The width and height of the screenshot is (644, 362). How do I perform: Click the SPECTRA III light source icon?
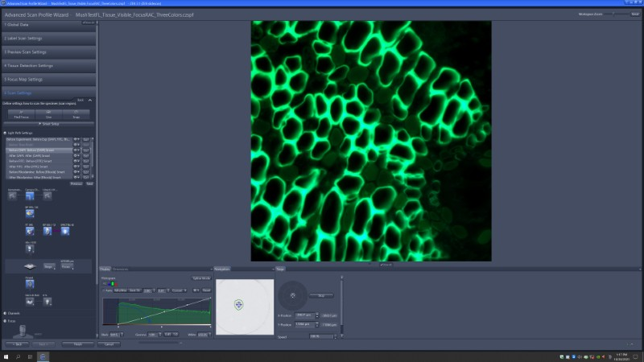pos(65,232)
